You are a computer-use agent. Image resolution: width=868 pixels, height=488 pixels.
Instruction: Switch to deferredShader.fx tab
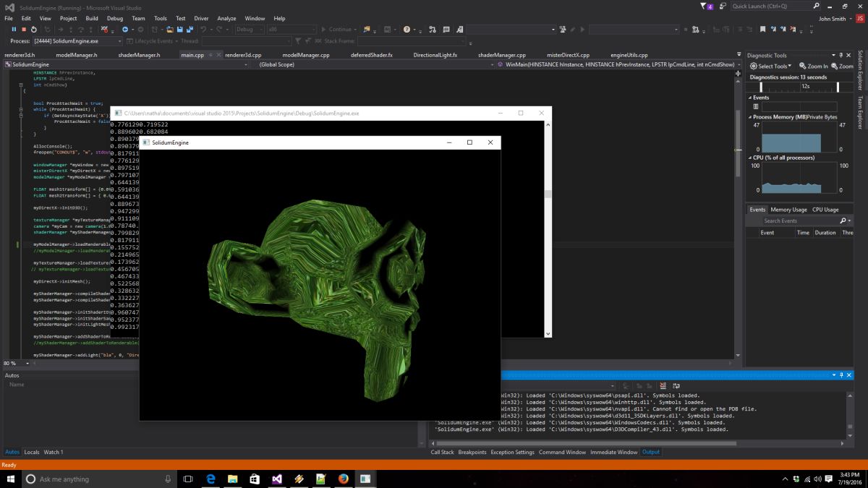point(371,55)
